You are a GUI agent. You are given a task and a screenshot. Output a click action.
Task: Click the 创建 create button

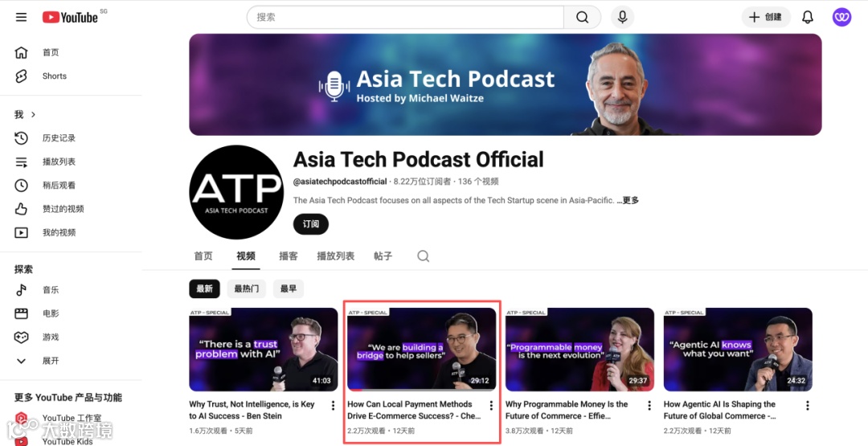766,17
